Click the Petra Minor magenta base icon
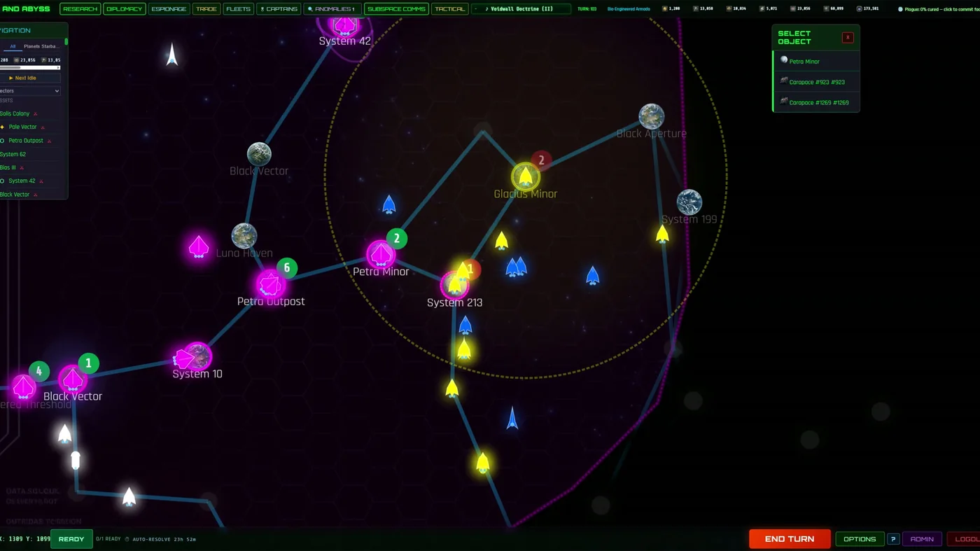Screen dimensions: 980x551 tap(381, 254)
